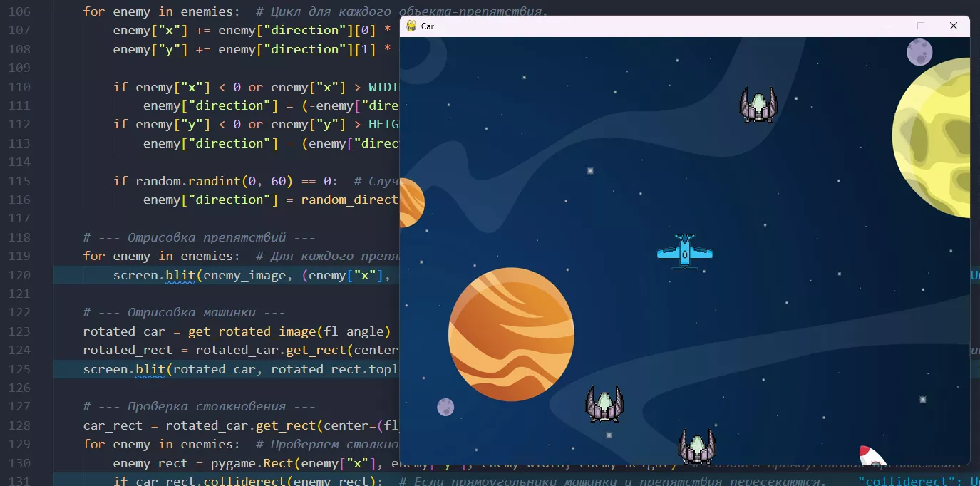Minimize the Car game window
980x486 pixels.
pos(887,26)
